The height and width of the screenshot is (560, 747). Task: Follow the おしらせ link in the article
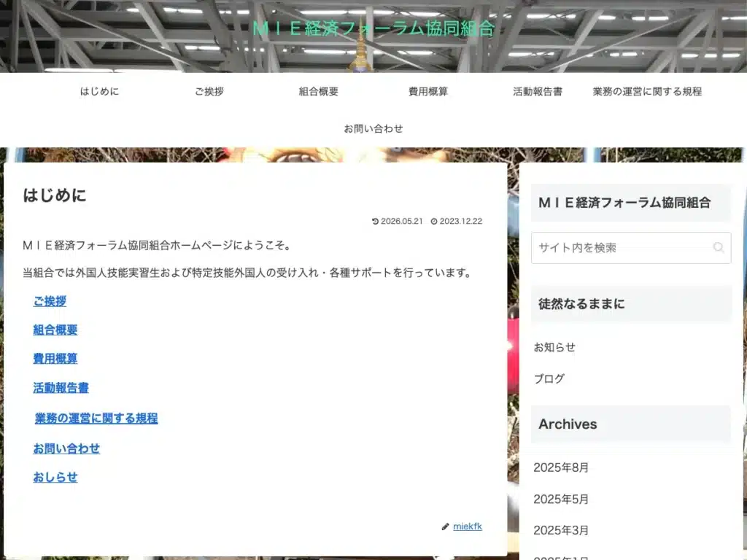tap(55, 477)
